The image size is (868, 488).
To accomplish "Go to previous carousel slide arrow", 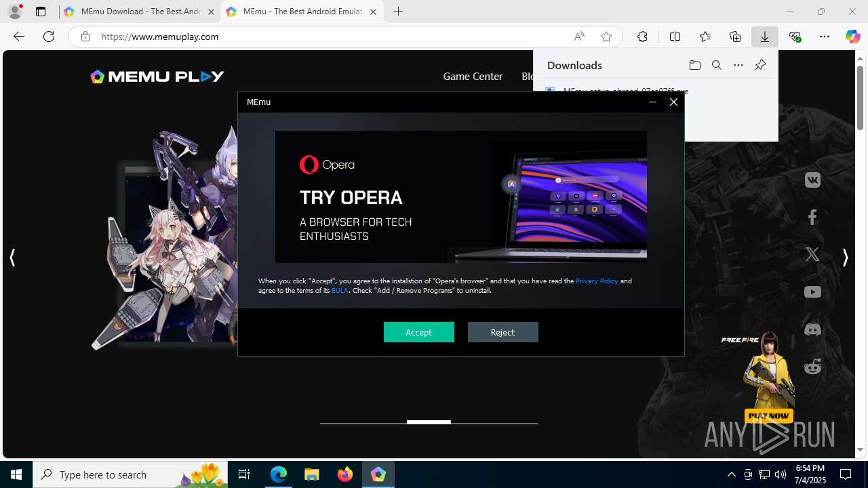I will coord(12,258).
